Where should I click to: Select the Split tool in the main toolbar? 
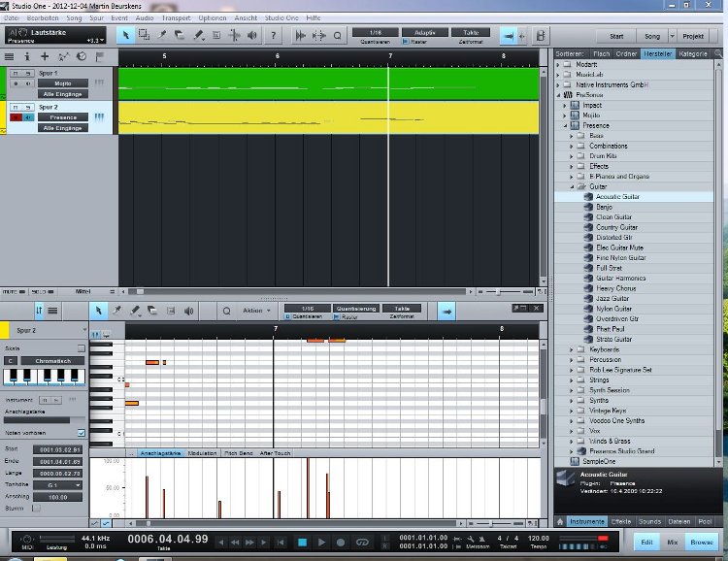[162, 35]
